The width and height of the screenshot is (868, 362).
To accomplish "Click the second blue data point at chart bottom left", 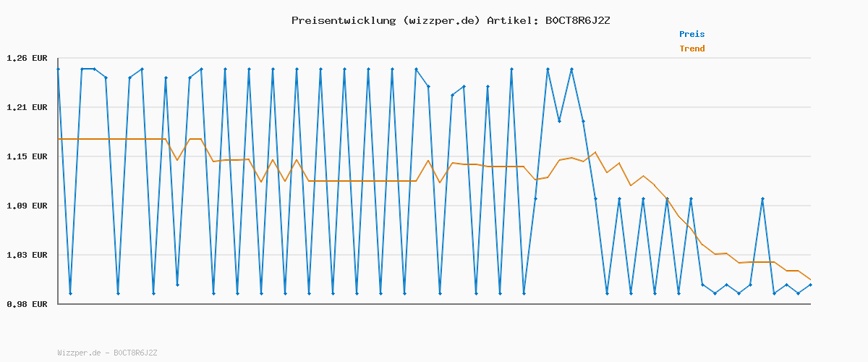I will coord(70,293).
